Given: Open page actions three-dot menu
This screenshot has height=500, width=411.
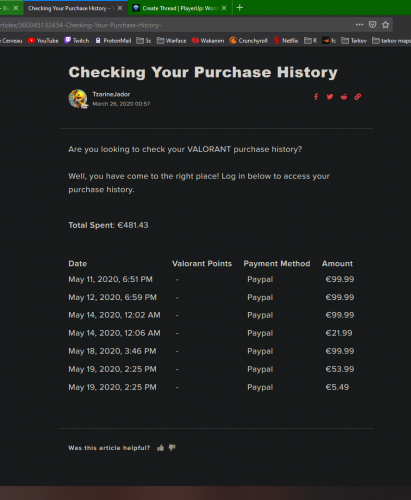Looking at the screenshot, I should point(359,25).
